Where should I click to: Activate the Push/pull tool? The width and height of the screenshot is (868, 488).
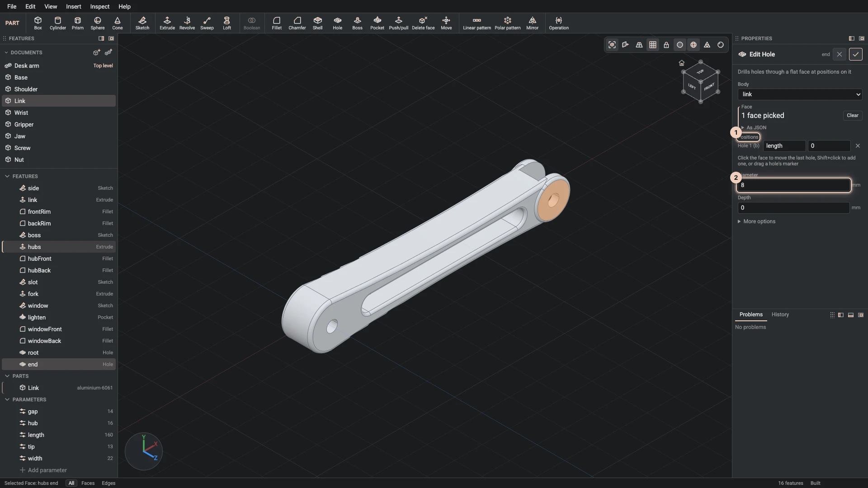point(398,23)
